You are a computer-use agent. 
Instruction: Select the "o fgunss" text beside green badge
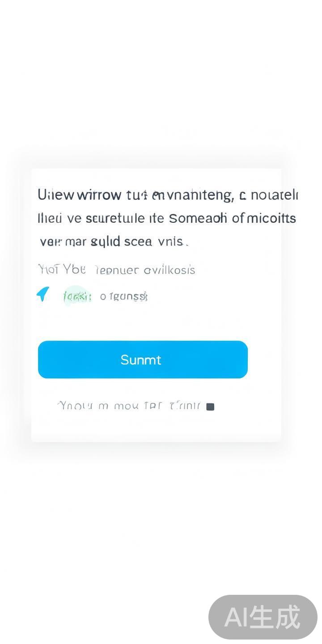(124, 296)
